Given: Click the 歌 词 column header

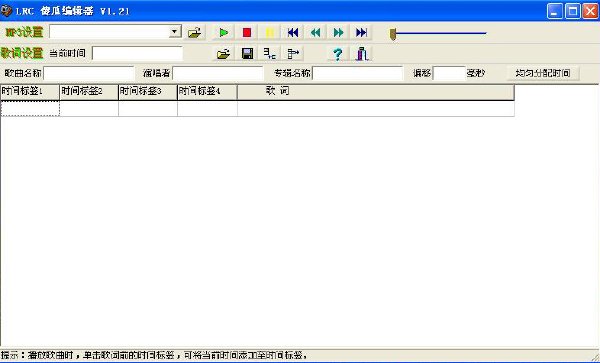Looking at the screenshot, I should [376, 92].
